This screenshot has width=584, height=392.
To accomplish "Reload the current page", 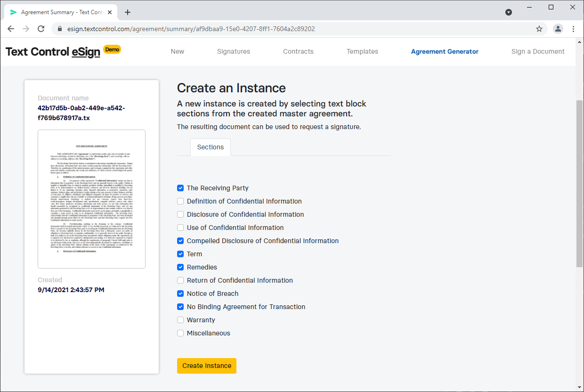I will (41, 29).
